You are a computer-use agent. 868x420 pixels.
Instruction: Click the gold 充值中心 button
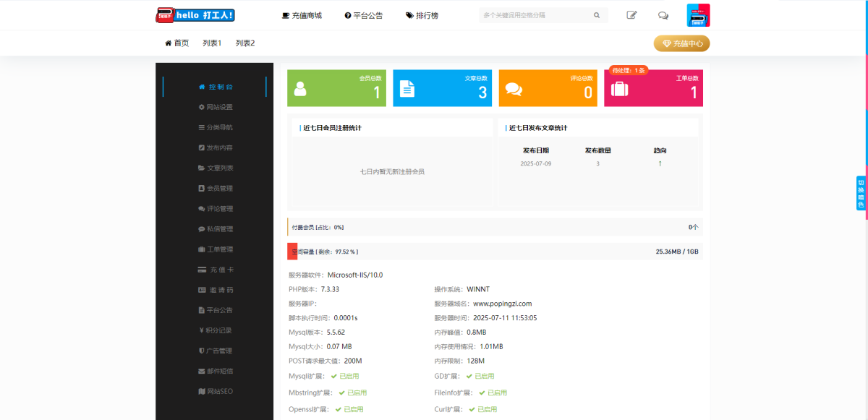point(681,43)
